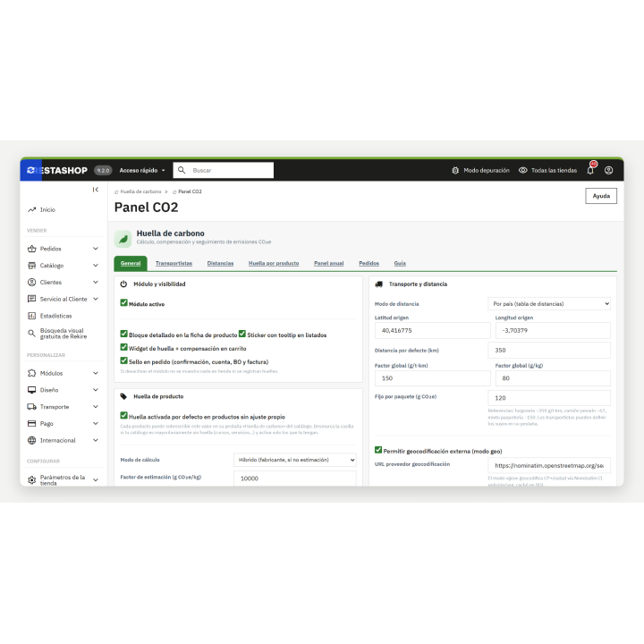This screenshot has width=644, height=644.
Task: Click the Latitud origen field
Action: coord(433,330)
